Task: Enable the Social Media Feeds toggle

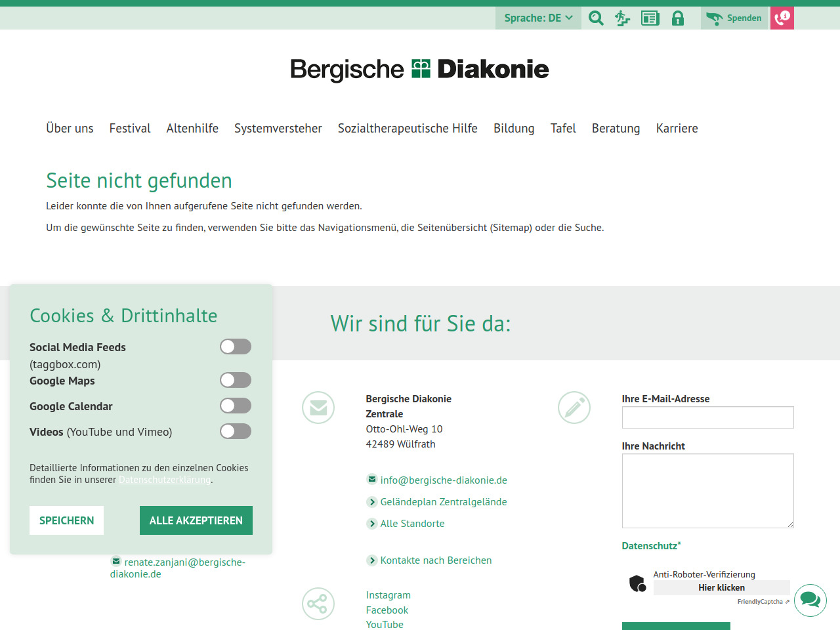Action: coord(236,346)
